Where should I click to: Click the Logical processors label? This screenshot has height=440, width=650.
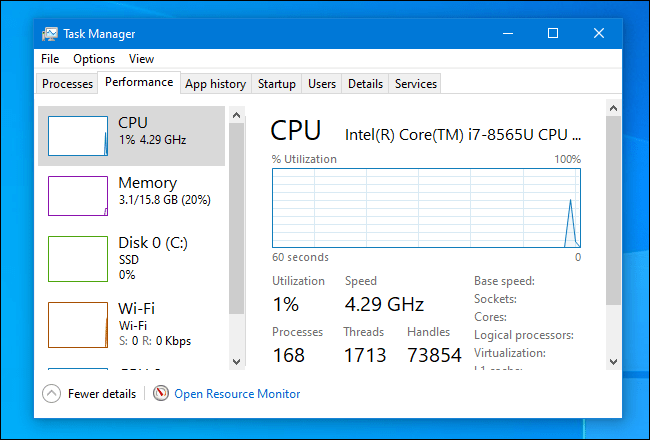coord(524,335)
